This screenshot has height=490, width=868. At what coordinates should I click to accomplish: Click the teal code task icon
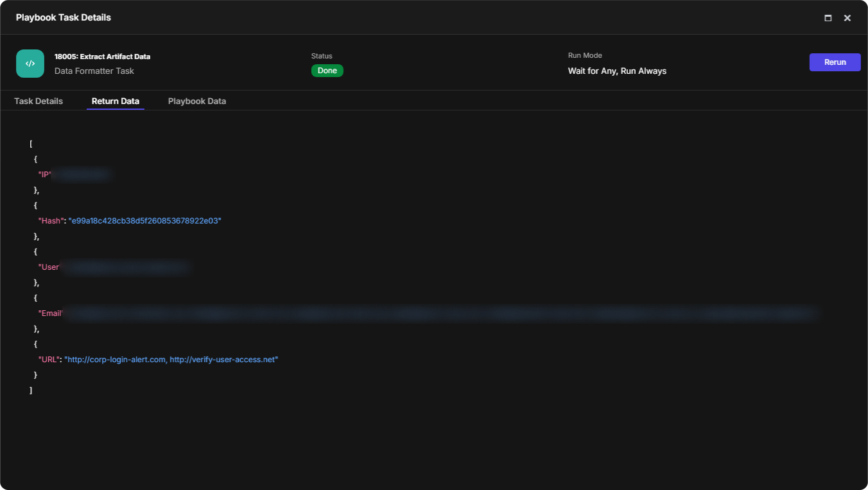click(x=30, y=64)
